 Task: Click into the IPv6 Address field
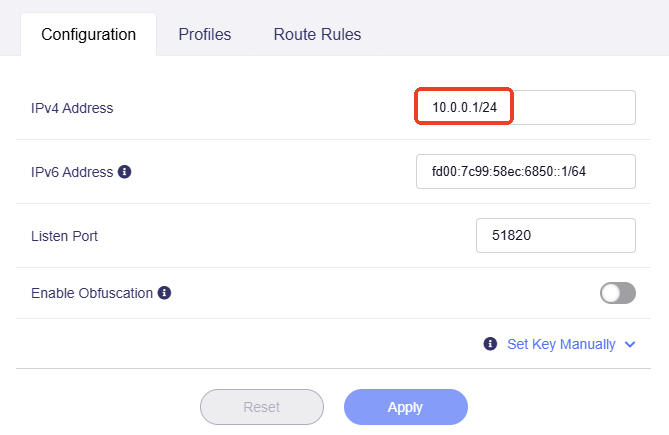(525, 172)
